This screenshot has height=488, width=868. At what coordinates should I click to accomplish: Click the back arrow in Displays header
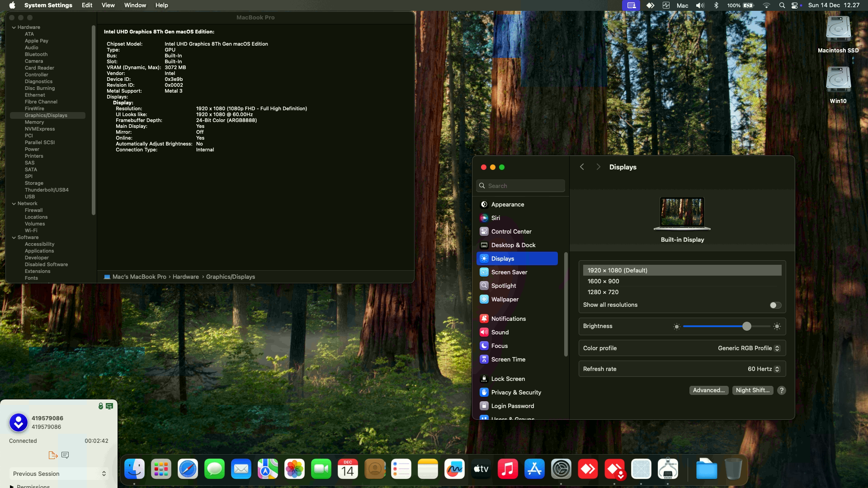click(x=582, y=167)
